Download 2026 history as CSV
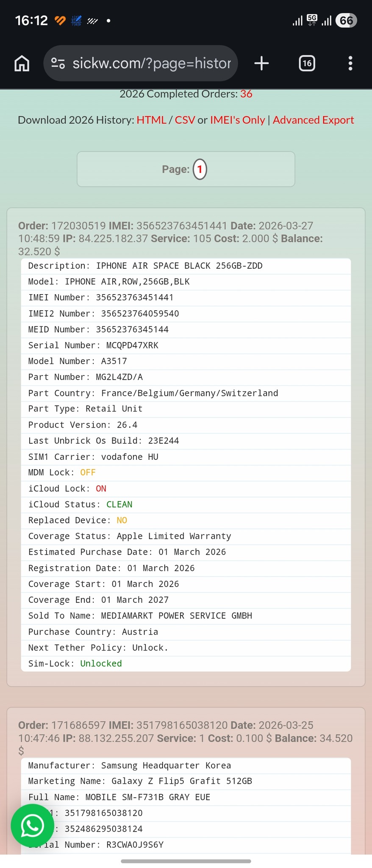Image resolution: width=372 pixels, height=868 pixels. (185, 120)
